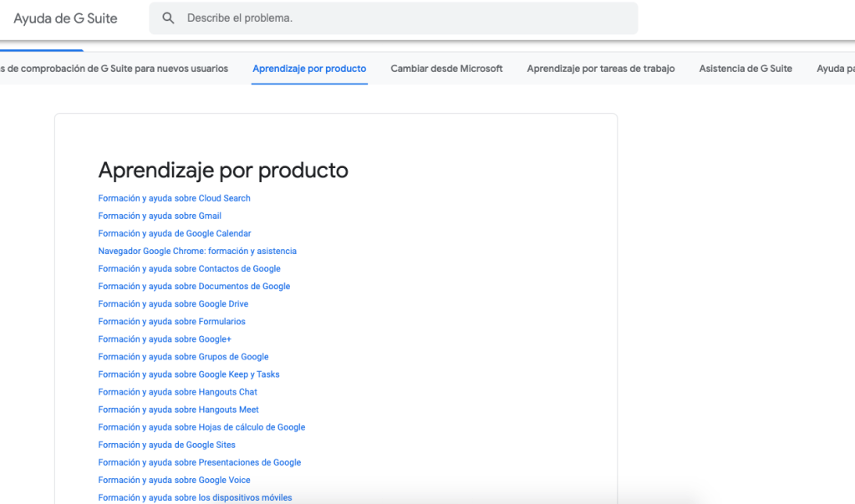Open Cloud Search training and help link
855x504 pixels.
click(x=174, y=198)
